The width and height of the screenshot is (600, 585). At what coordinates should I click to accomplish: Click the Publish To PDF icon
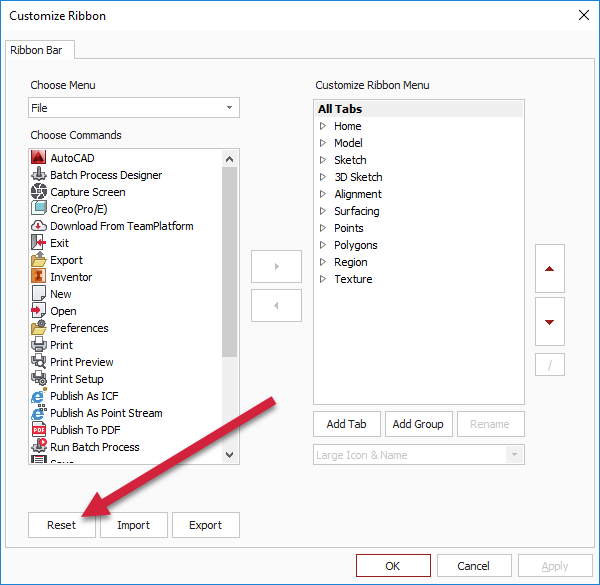pyautogui.click(x=39, y=430)
